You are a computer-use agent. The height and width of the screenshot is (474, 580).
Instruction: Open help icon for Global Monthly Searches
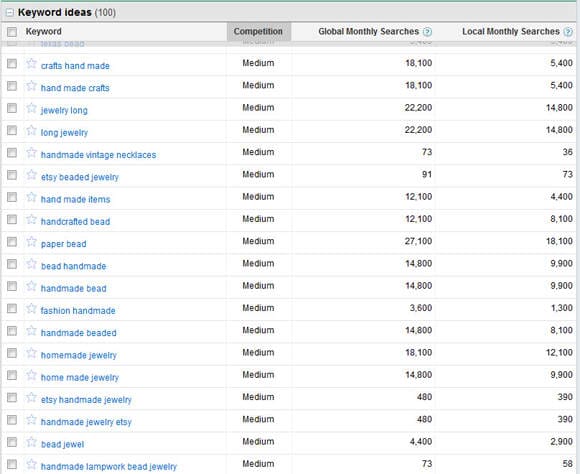coord(427,32)
